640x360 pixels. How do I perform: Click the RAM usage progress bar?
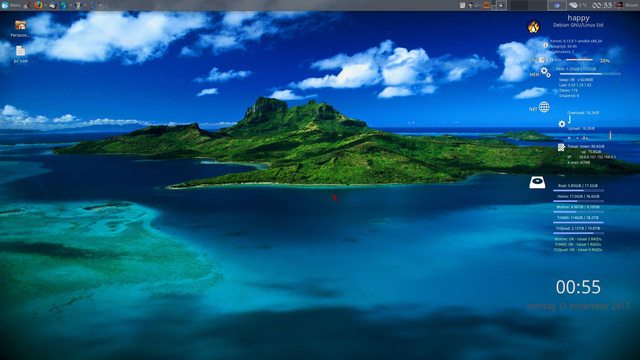590,74
